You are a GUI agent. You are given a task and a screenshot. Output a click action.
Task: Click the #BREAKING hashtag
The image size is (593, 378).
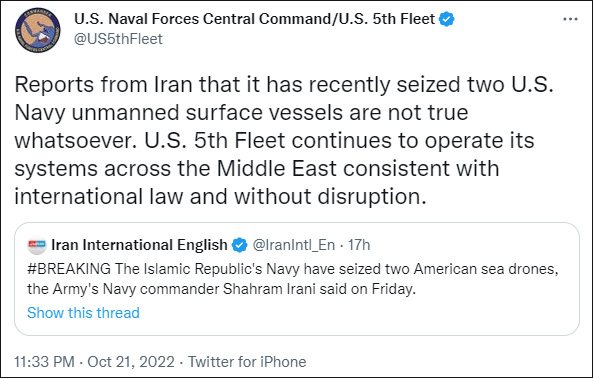click(x=69, y=269)
